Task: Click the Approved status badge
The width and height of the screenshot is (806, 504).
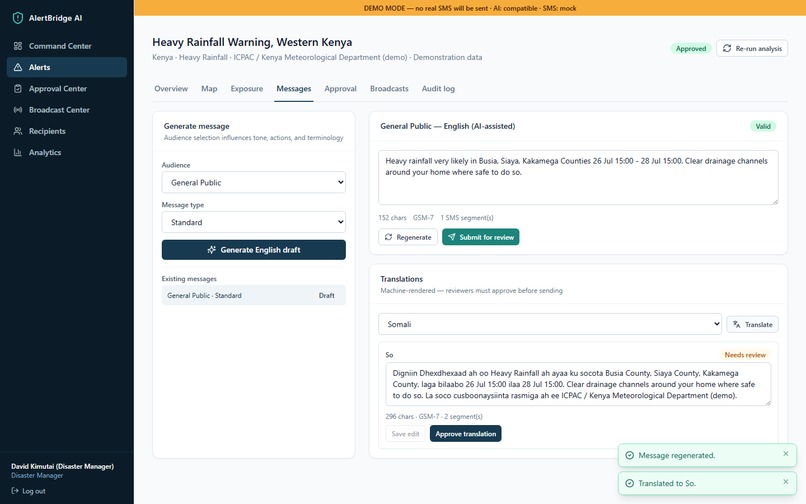Action: point(690,48)
